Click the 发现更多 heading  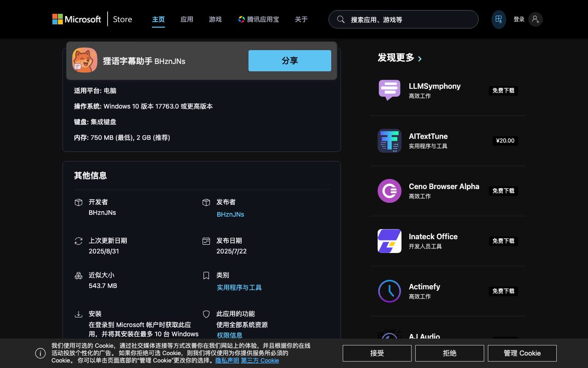(396, 57)
